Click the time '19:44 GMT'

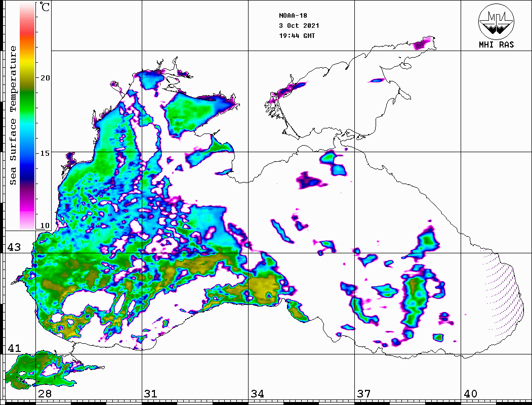297,36
